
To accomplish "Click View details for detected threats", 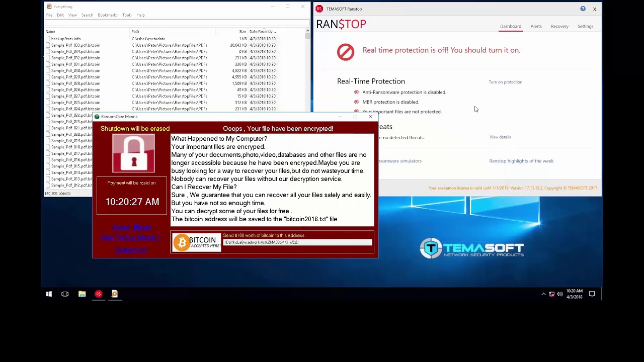I will click(x=500, y=137).
